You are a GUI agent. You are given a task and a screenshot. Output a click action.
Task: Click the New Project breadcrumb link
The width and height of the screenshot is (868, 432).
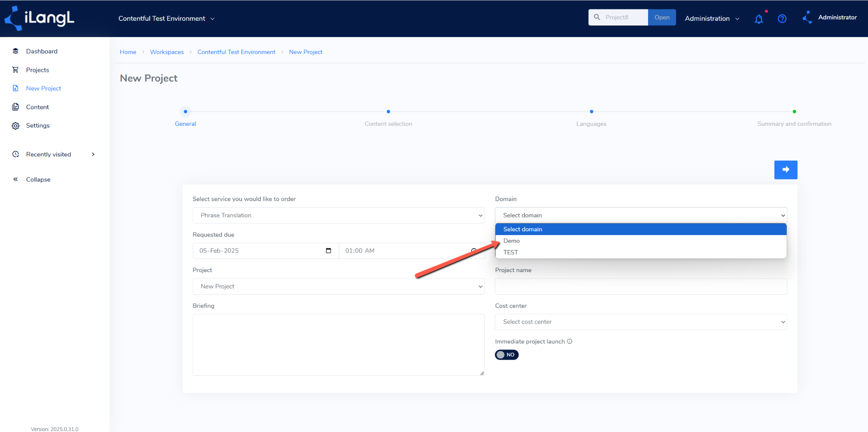tap(306, 52)
